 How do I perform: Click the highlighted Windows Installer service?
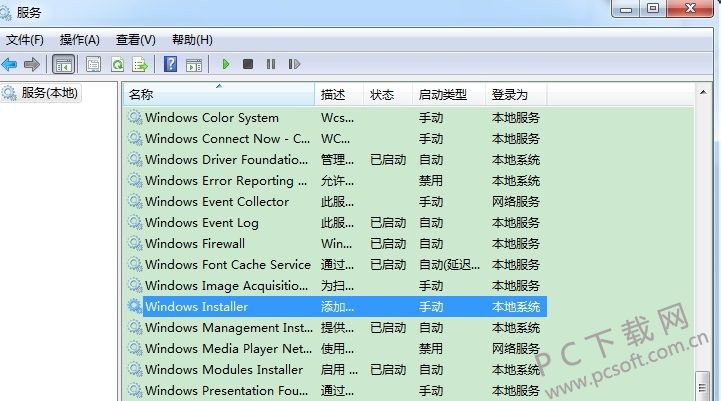coord(338,307)
